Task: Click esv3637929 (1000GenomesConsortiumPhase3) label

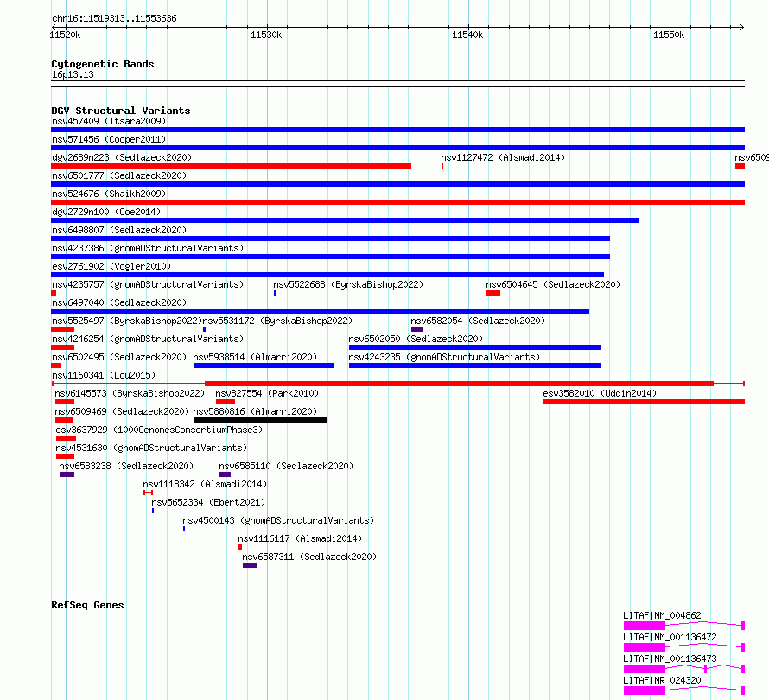Action: tap(159, 430)
